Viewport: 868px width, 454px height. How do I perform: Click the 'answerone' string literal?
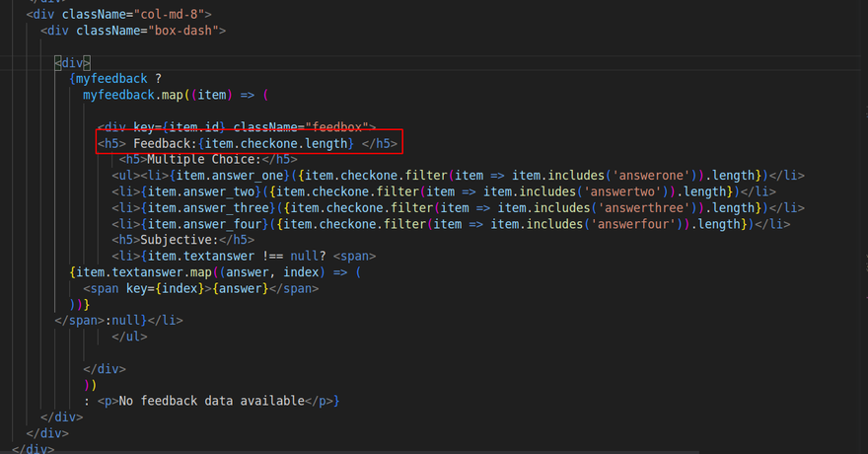(x=649, y=175)
